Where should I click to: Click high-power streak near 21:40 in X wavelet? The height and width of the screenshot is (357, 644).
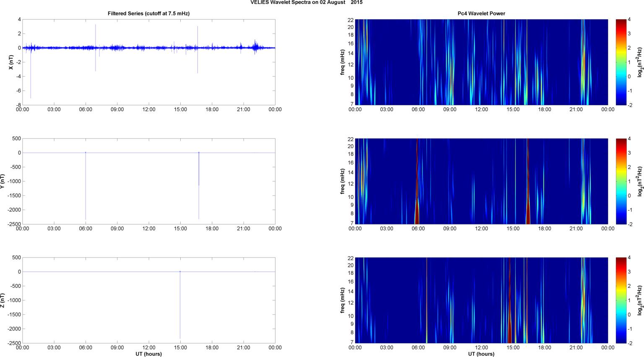pyautogui.click(x=583, y=63)
